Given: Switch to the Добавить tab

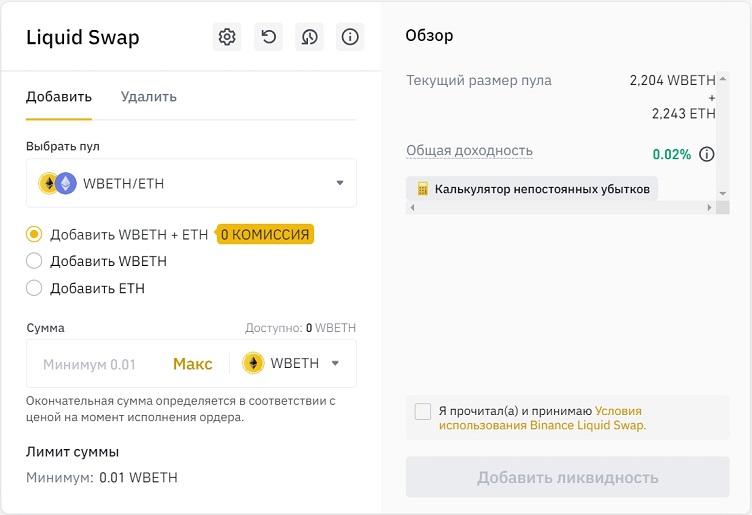Looking at the screenshot, I should pos(59,97).
